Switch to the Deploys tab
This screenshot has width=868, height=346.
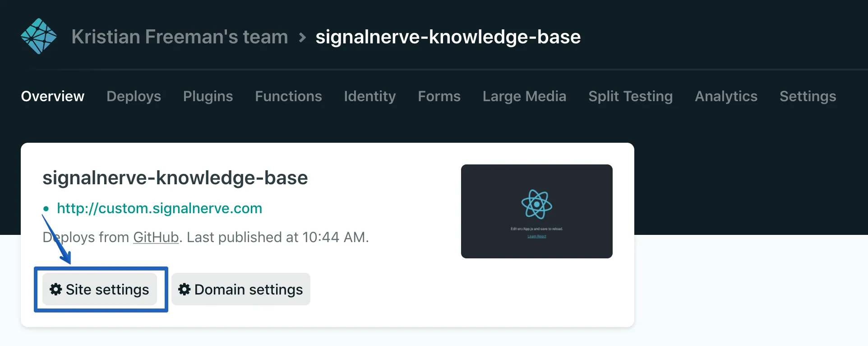(x=134, y=96)
